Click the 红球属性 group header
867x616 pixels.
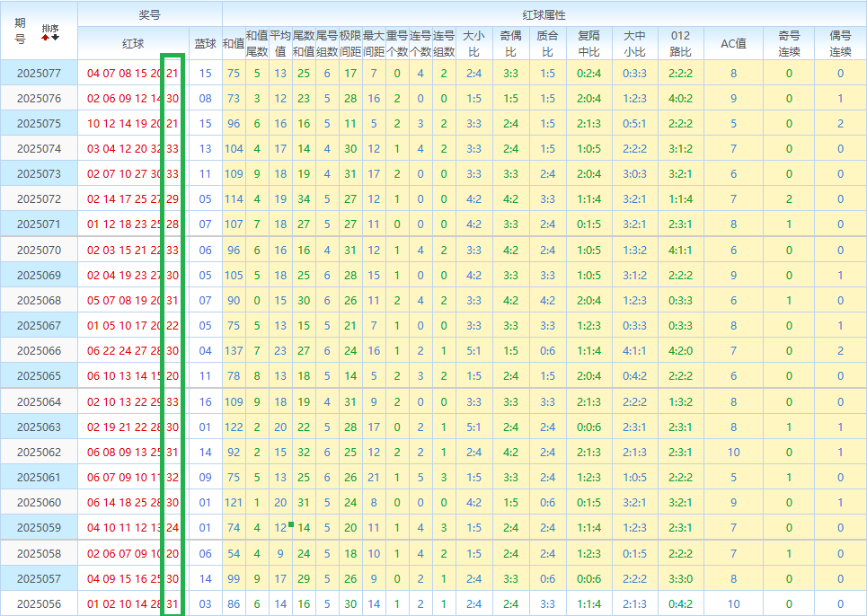(x=544, y=15)
